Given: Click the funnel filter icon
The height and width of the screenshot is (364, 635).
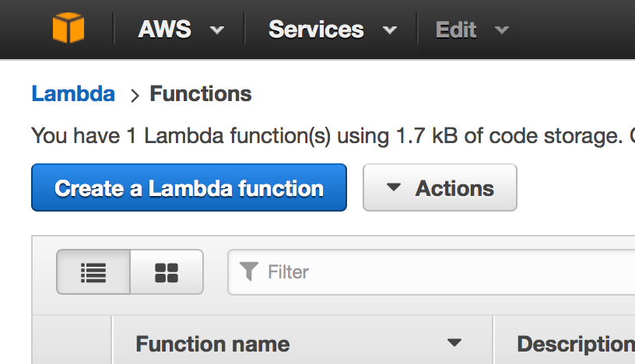Looking at the screenshot, I should coord(249,271).
